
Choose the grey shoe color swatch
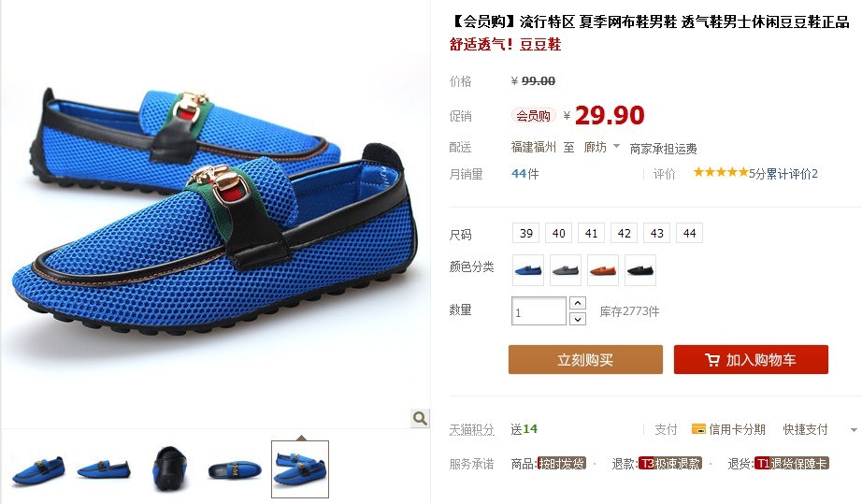tap(566, 270)
